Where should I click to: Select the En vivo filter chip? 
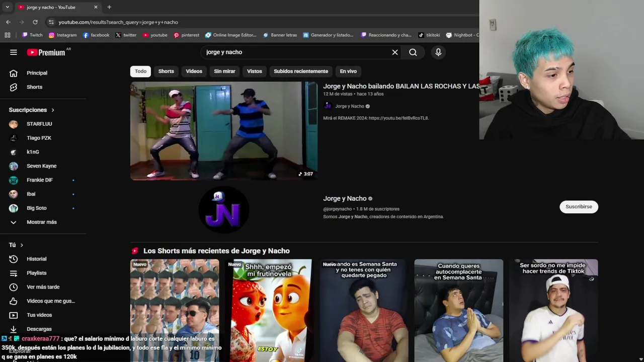click(x=348, y=71)
